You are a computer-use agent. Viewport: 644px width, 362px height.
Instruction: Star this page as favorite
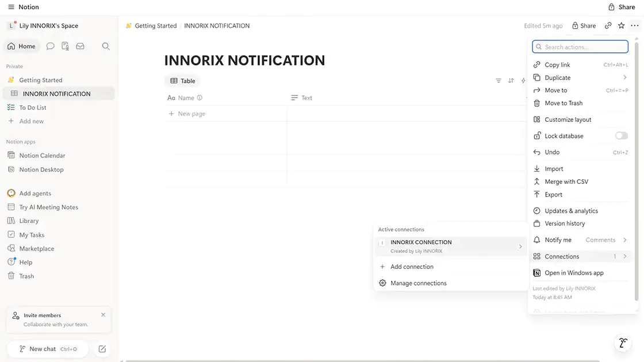[621, 25]
